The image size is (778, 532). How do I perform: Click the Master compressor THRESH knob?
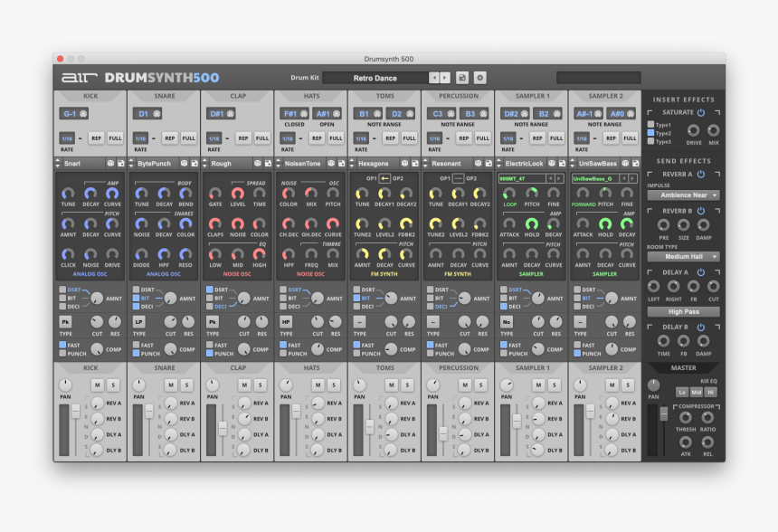pyautogui.click(x=685, y=417)
